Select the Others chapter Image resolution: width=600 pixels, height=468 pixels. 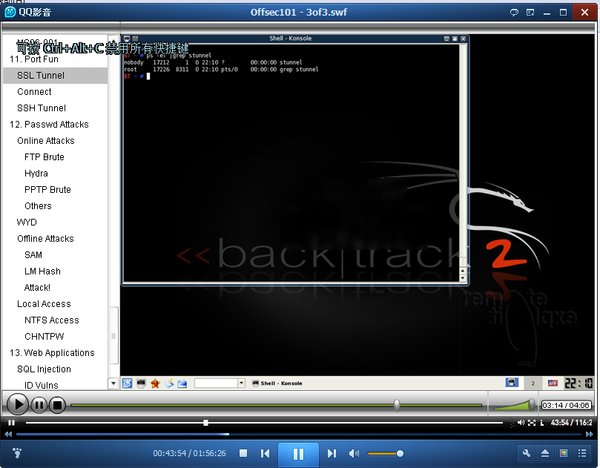(x=38, y=206)
